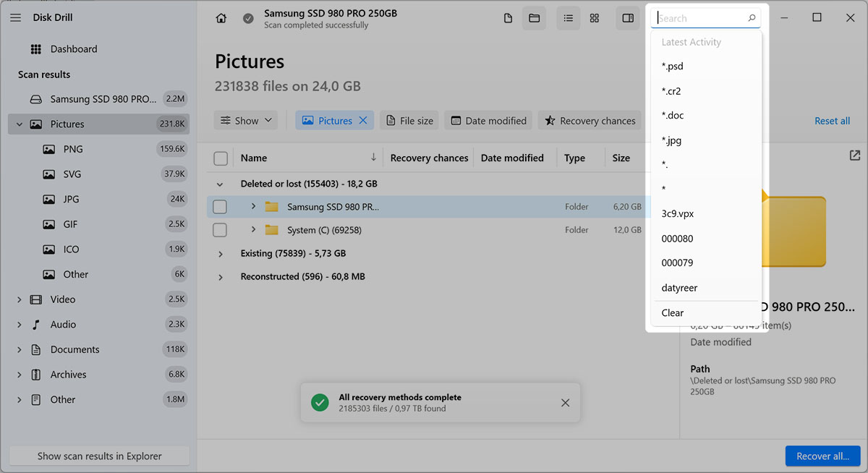868x473 pixels.
Task: Open the Date modified filter
Action: 488,121
